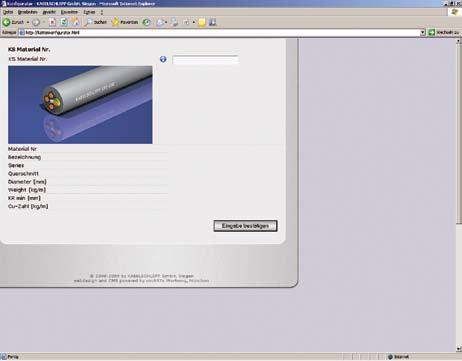Open Suchen search in toolbar
The width and height of the screenshot is (462, 361).
(x=96, y=22)
